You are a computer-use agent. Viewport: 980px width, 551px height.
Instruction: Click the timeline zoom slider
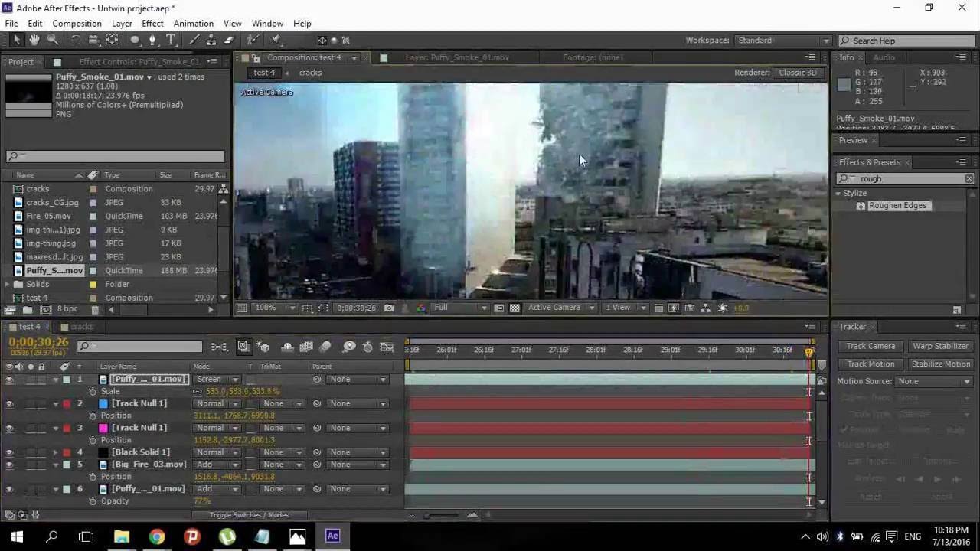[441, 515]
